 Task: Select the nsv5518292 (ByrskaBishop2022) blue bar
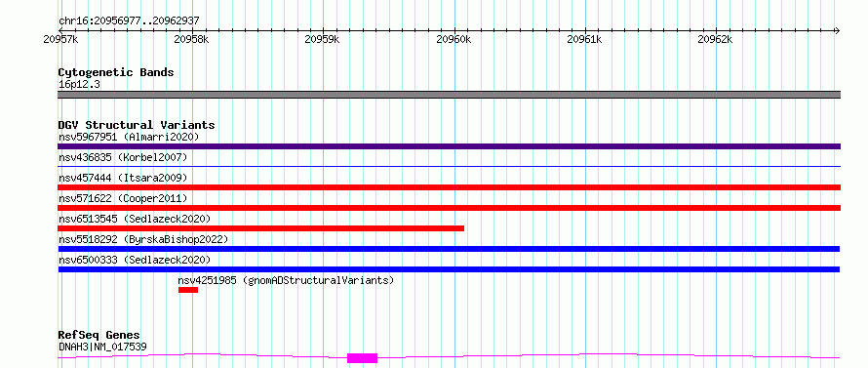[x=449, y=249]
